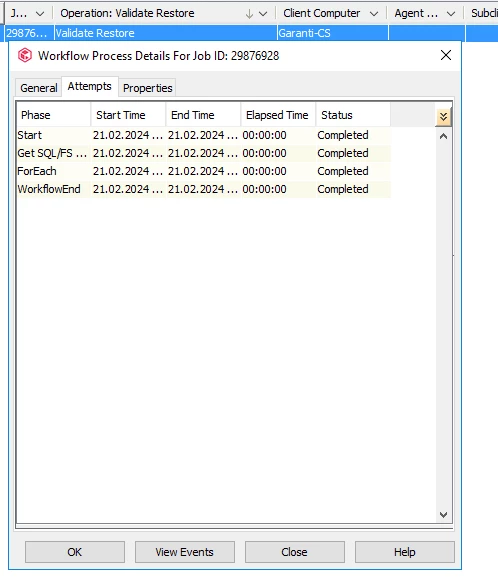Screen dimensions: 498x579
Task: Open the Client Computer column dropdown
Action: [374, 14]
